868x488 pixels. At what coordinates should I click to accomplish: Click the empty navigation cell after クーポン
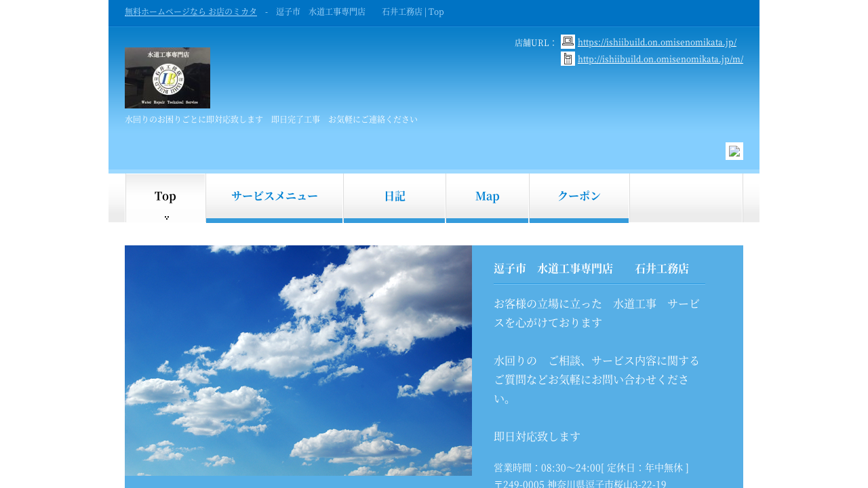coord(686,197)
